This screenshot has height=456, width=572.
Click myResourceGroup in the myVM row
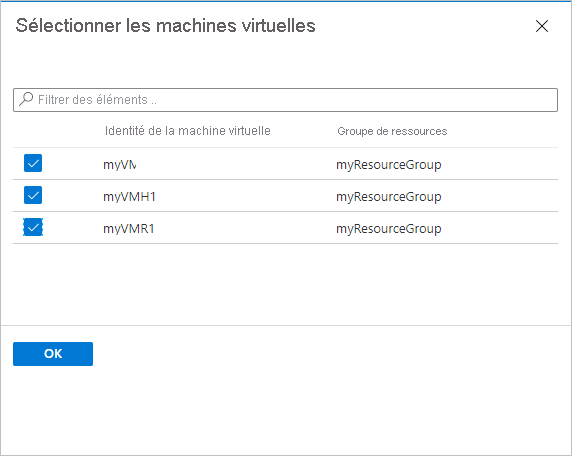[389, 165]
